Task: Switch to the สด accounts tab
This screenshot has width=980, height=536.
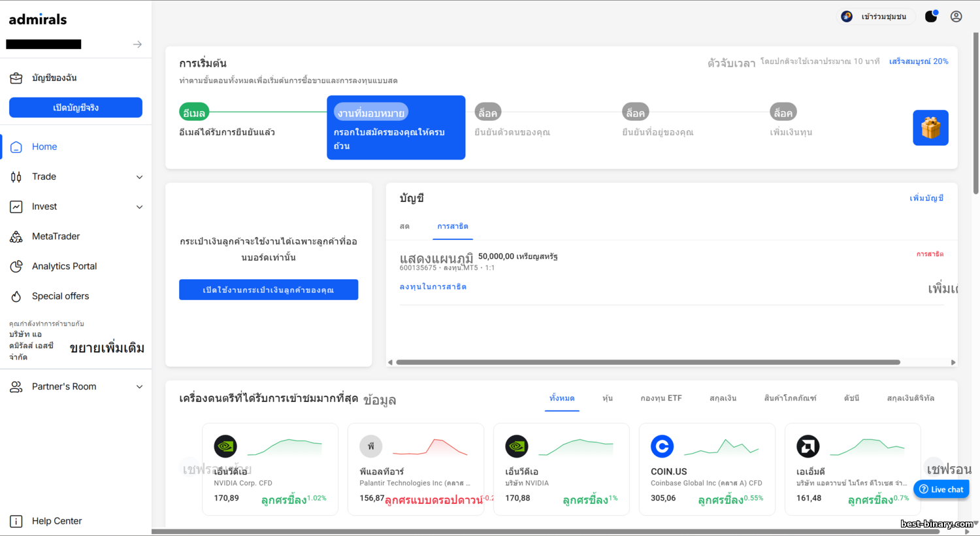Action: pos(404,227)
